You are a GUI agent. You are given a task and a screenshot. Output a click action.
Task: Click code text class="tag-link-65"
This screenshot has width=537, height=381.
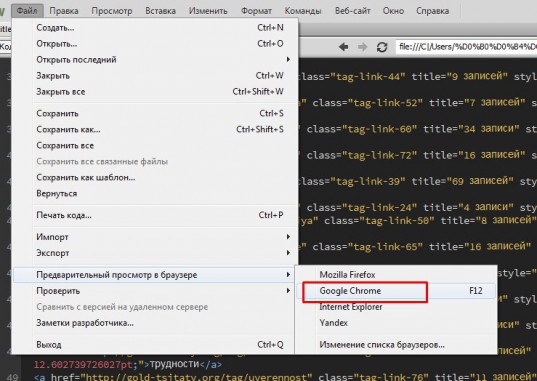point(367,246)
